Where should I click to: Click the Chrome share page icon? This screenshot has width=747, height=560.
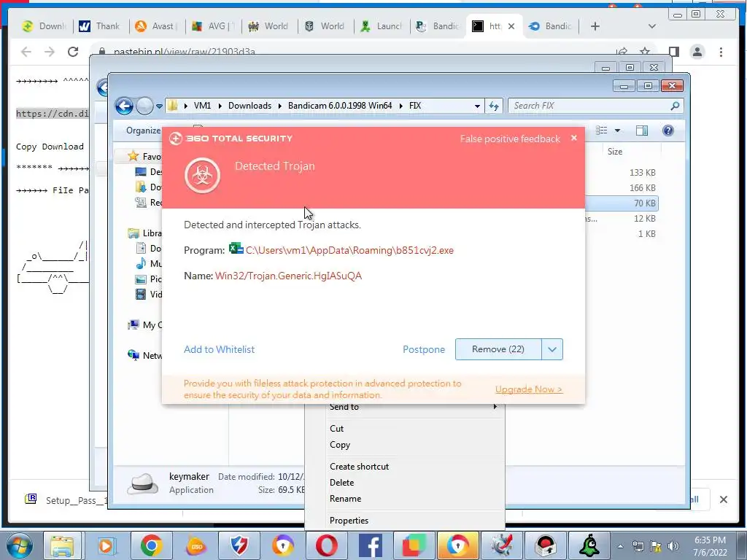pyautogui.click(x=622, y=52)
